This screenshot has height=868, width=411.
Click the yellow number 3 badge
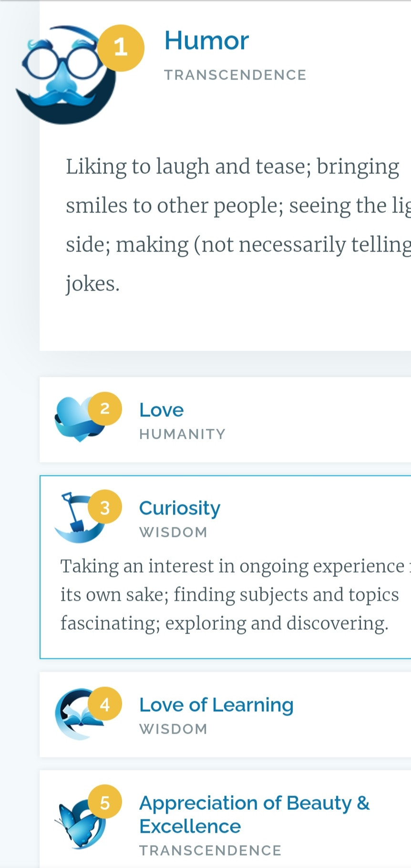tap(105, 507)
